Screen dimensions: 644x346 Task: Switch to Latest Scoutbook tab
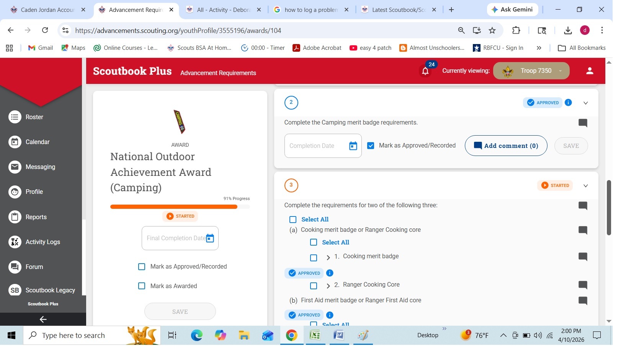(x=399, y=10)
